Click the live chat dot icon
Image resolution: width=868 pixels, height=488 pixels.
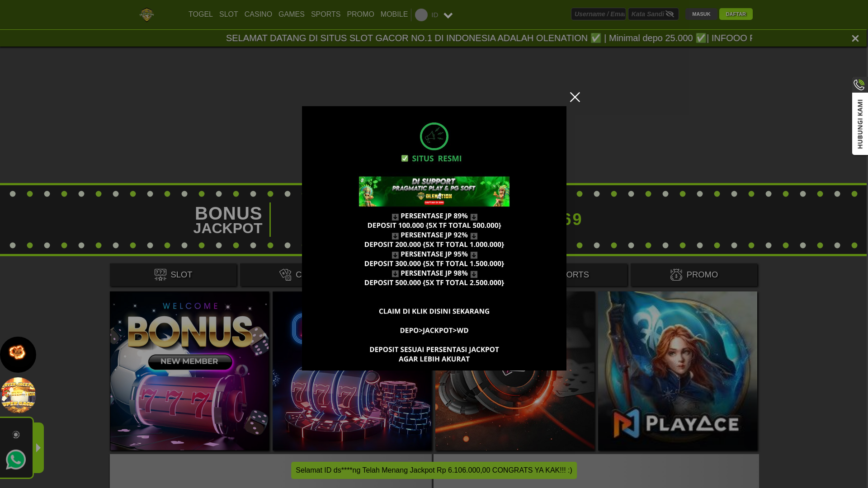point(16,435)
